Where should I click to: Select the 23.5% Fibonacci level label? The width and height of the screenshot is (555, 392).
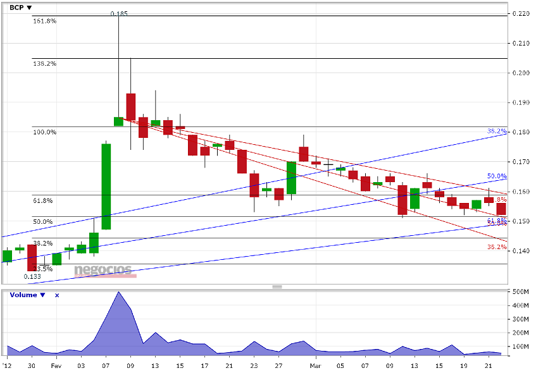pyautogui.click(x=43, y=269)
